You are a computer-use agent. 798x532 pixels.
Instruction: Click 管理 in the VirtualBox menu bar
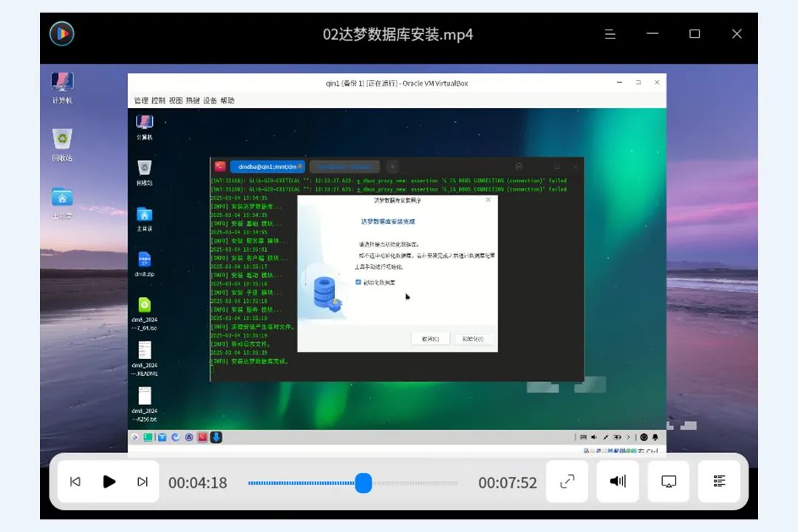pyautogui.click(x=141, y=100)
